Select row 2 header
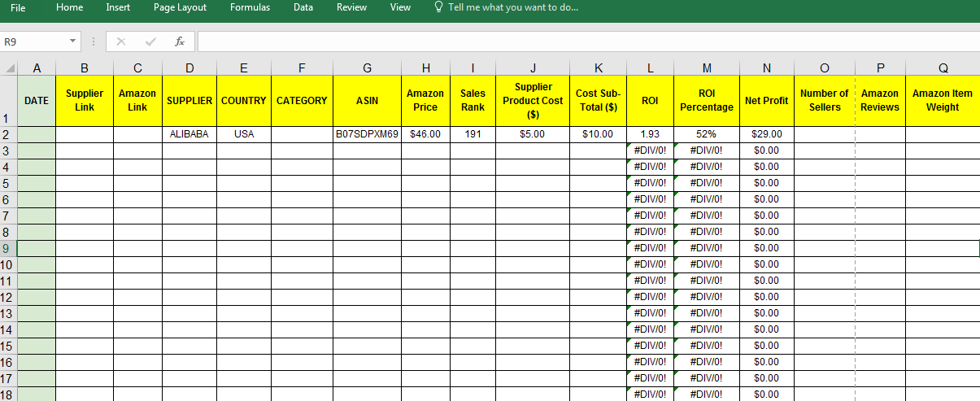The height and width of the screenshot is (401, 980). pos(8,134)
